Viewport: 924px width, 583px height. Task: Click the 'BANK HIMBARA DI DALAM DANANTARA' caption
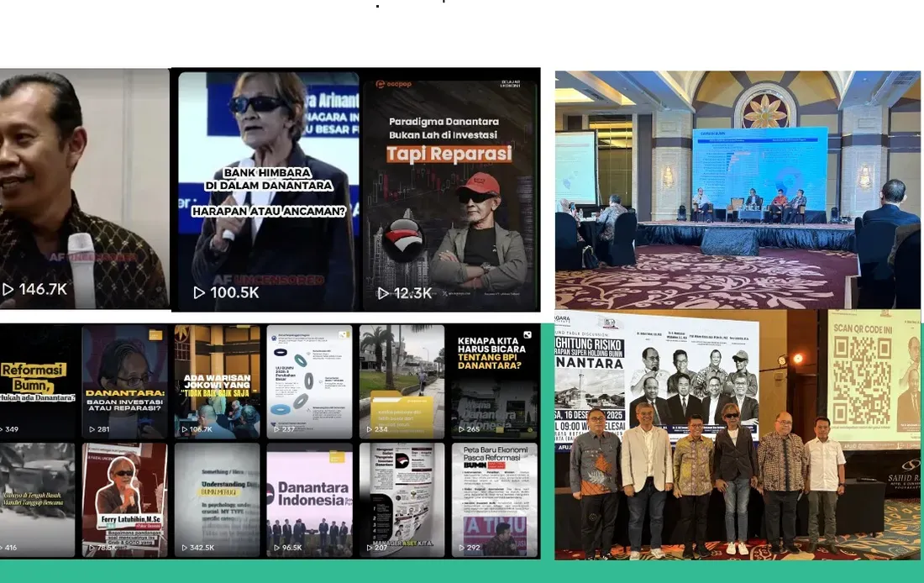coord(269,179)
